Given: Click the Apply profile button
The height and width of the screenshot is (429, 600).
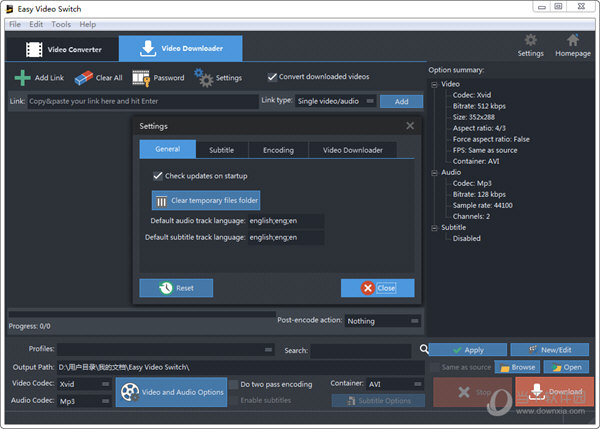Looking at the screenshot, I should click(x=468, y=350).
